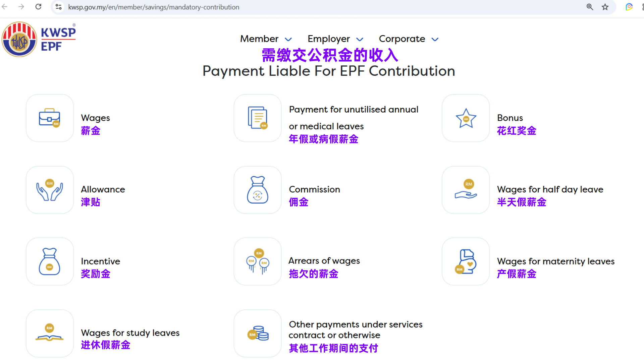Screen dimensions: 644x362
Task: Click the Allowance hands icon
Action: pyautogui.click(x=50, y=190)
